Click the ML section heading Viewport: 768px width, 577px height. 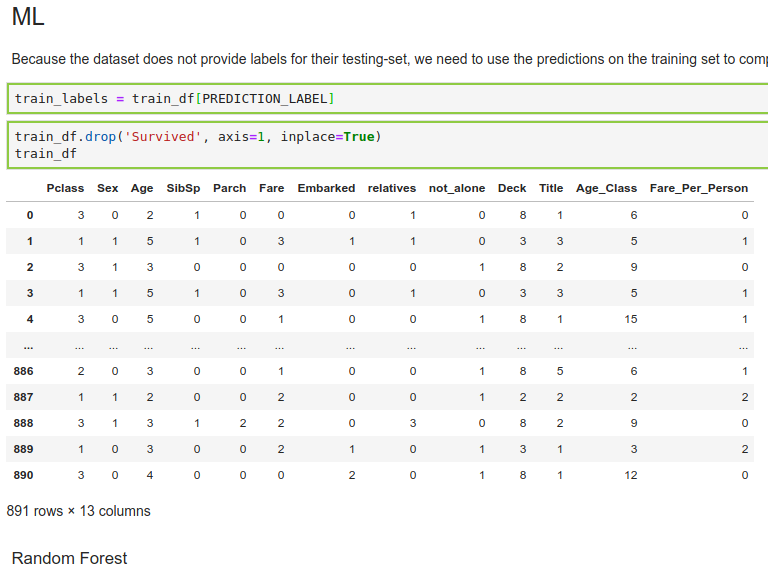click(x=28, y=17)
